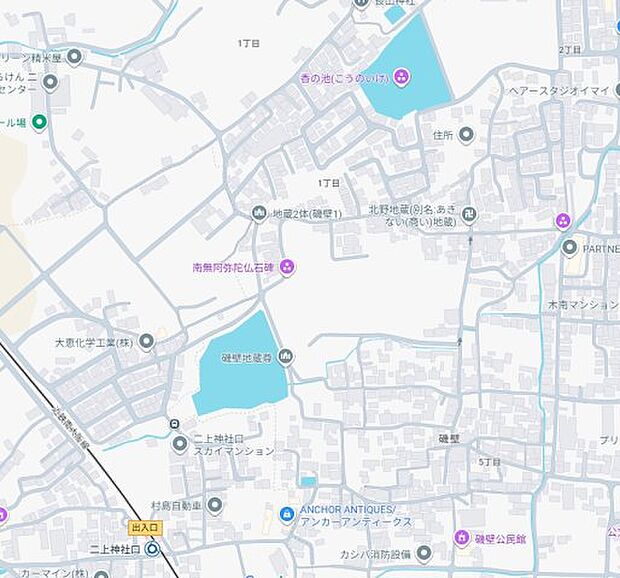Screen dimensions: 620x578
Task: Open the 村島自動車 marker
Action: tap(215, 505)
